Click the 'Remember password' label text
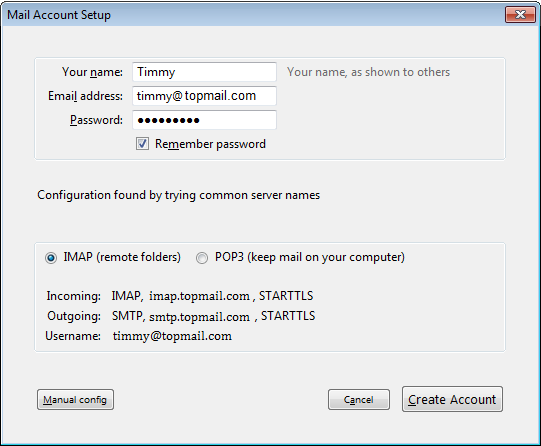The image size is (541, 446). tap(210, 144)
